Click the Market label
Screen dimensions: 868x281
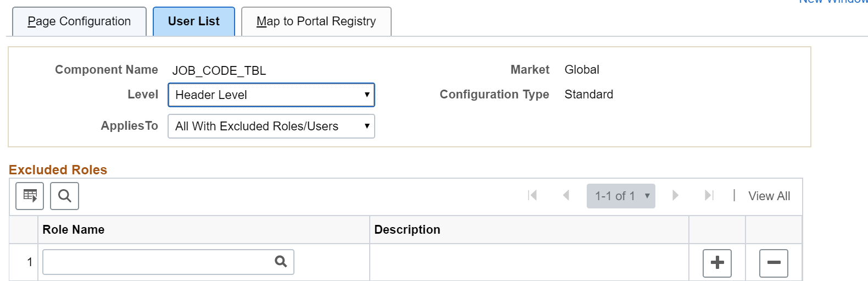(530, 69)
